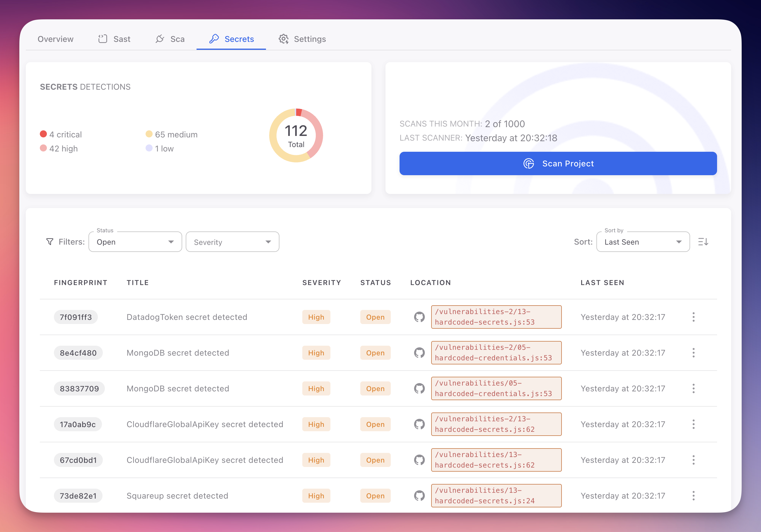Image resolution: width=761 pixels, height=532 pixels.
Task: Click the Sca plug icon
Action: click(160, 39)
